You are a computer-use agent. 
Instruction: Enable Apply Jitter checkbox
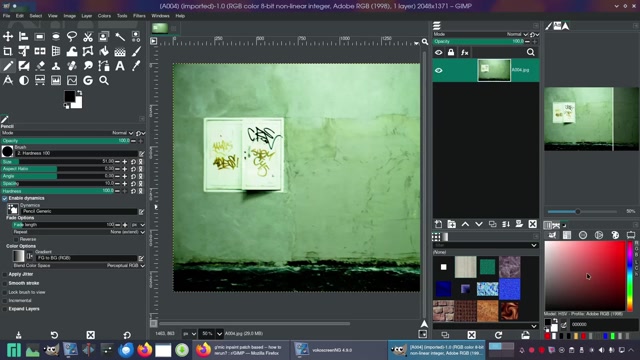pos(5,274)
